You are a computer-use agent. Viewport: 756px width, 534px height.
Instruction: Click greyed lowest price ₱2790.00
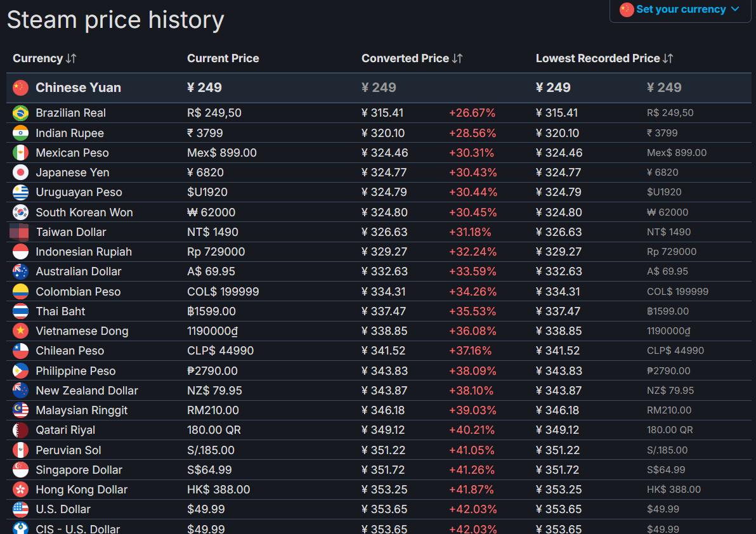click(x=668, y=370)
